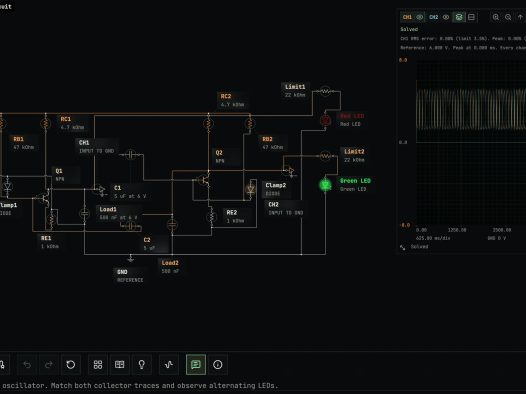Reset the circuit with the circular arrow icon

point(71,364)
